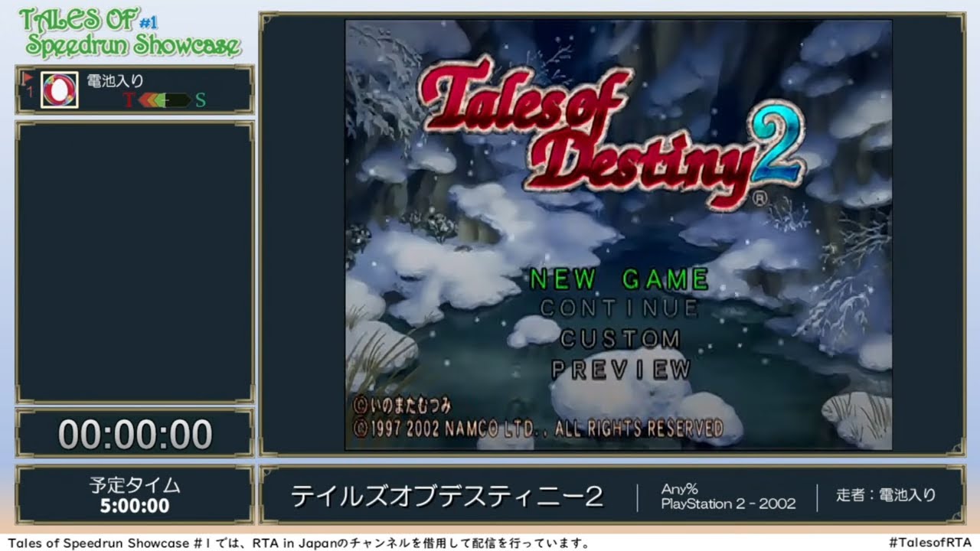This screenshot has width=980, height=551.
Task: Click the small red flag icon
Action: pos(28,78)
